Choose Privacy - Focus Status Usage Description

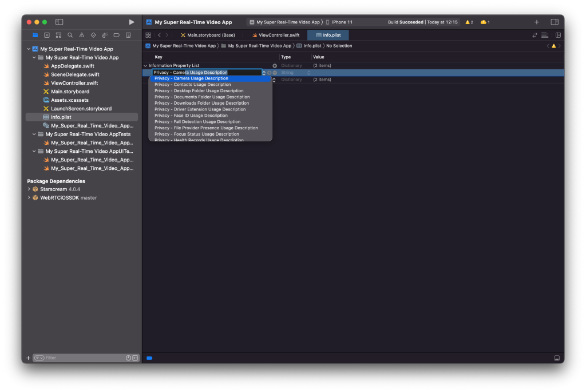click(x=210, y=134)
